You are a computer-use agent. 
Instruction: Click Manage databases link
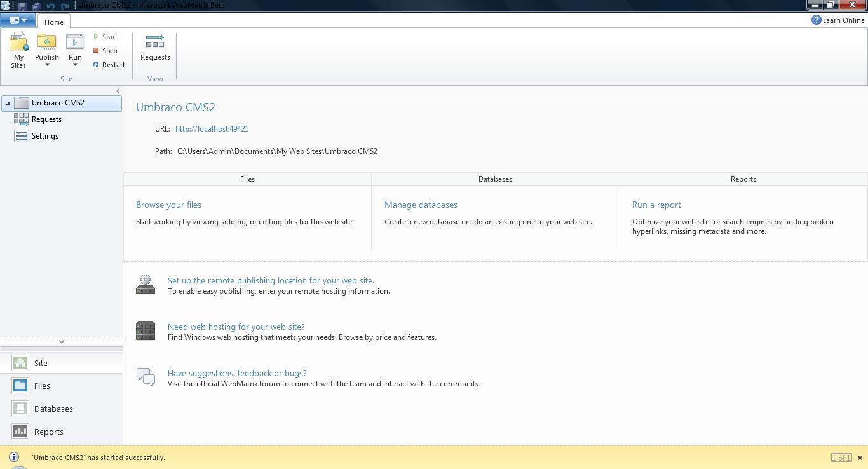421,205
